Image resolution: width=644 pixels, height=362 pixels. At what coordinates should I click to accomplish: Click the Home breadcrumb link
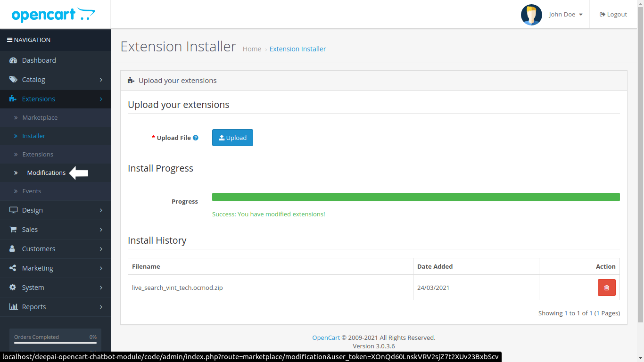pos(252,49)
